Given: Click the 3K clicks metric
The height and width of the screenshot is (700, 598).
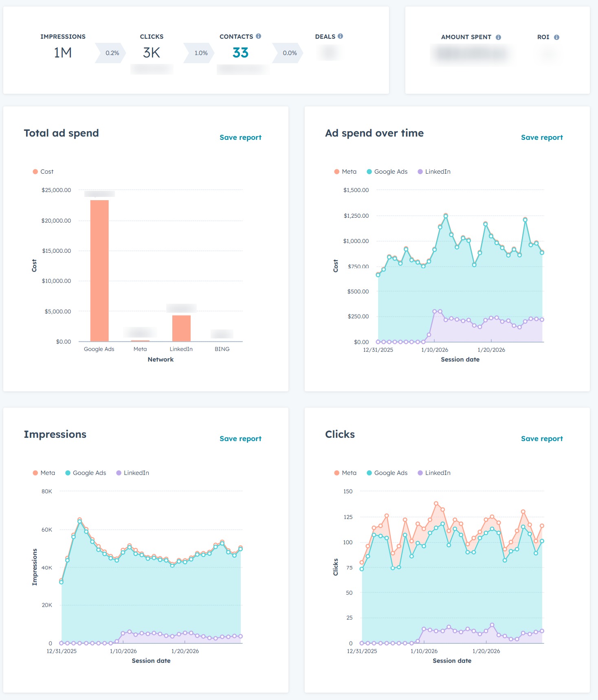Looking at the screenshot, I should tap(152, 53).
